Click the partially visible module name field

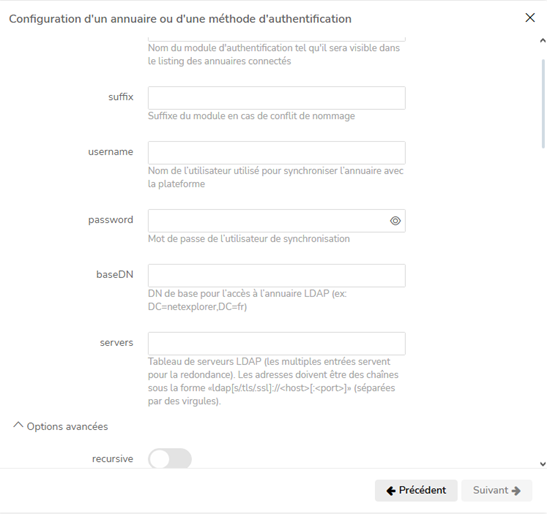pos(277,39)
